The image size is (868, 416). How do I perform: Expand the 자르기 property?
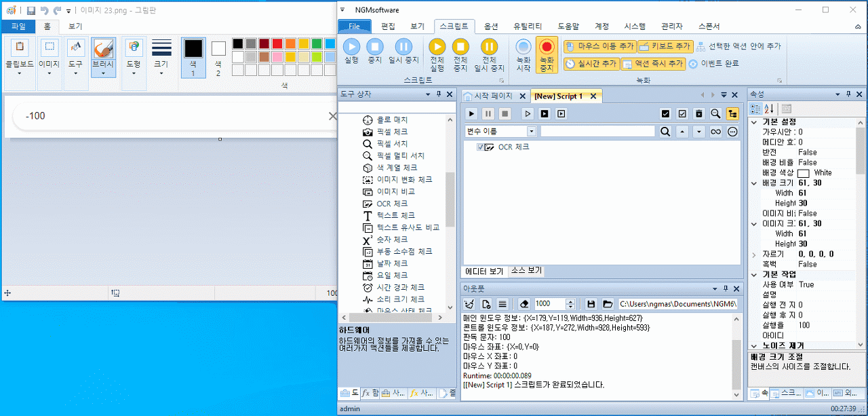(x=755, y=254)
